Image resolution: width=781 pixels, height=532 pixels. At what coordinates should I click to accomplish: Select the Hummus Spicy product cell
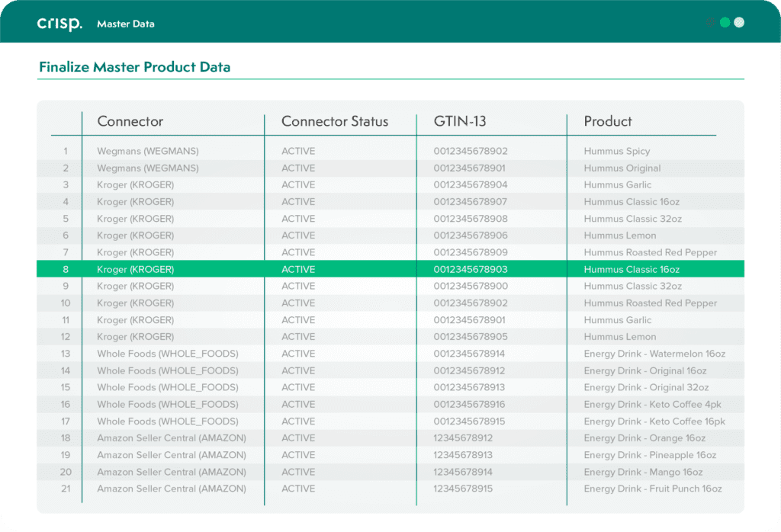click(x=616, y=151)
